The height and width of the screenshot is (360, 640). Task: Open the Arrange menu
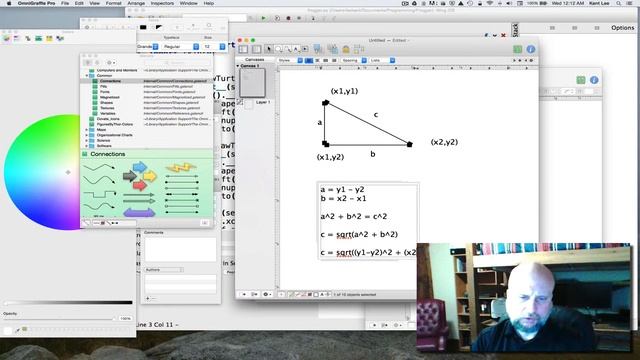[136, 3]
